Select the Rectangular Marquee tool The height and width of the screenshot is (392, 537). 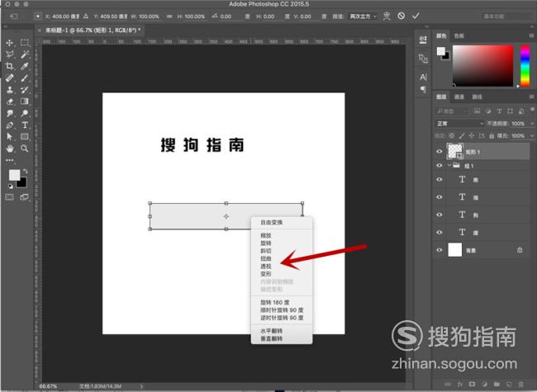[x=24, y=43]
